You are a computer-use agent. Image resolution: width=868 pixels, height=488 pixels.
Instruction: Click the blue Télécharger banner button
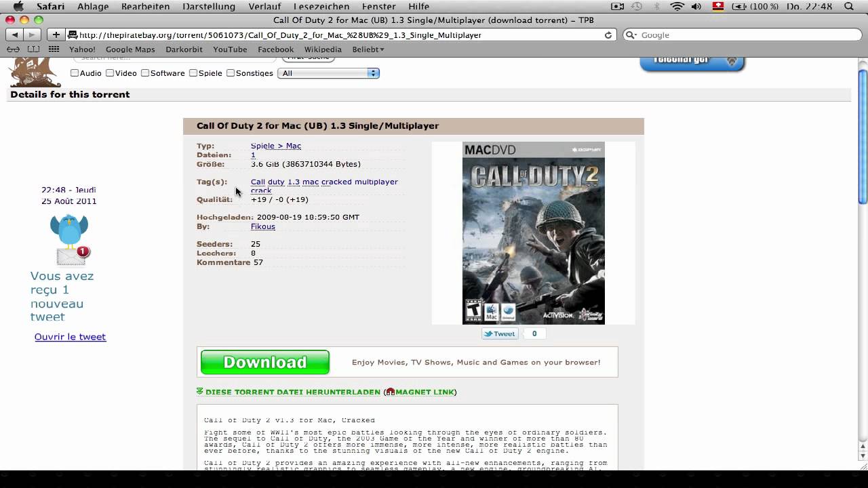pyautogui.click(x=692, y=62)
